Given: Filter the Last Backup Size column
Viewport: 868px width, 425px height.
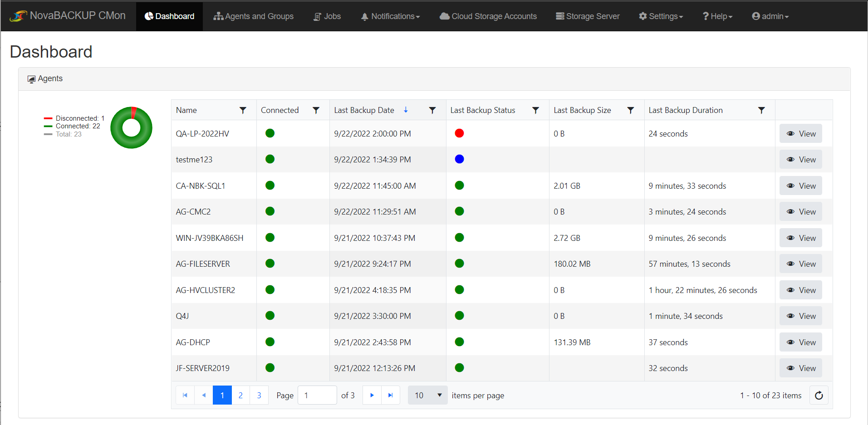Looking at the screenshot, I should (x=630, y=110).
